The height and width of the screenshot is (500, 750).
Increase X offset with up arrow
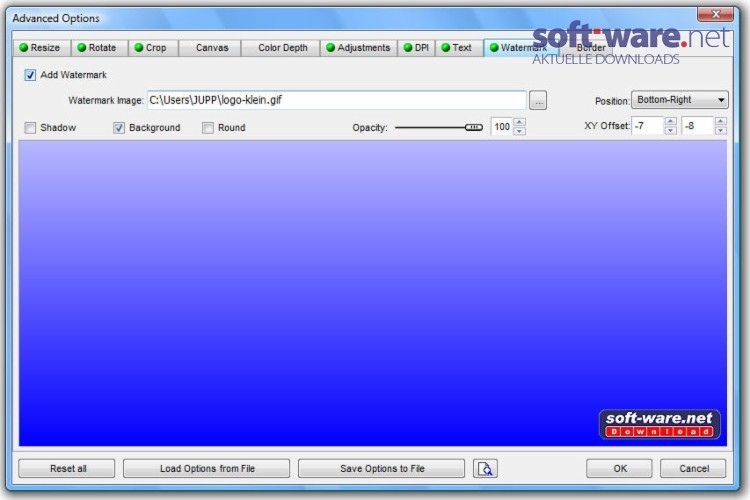point(671,121)
